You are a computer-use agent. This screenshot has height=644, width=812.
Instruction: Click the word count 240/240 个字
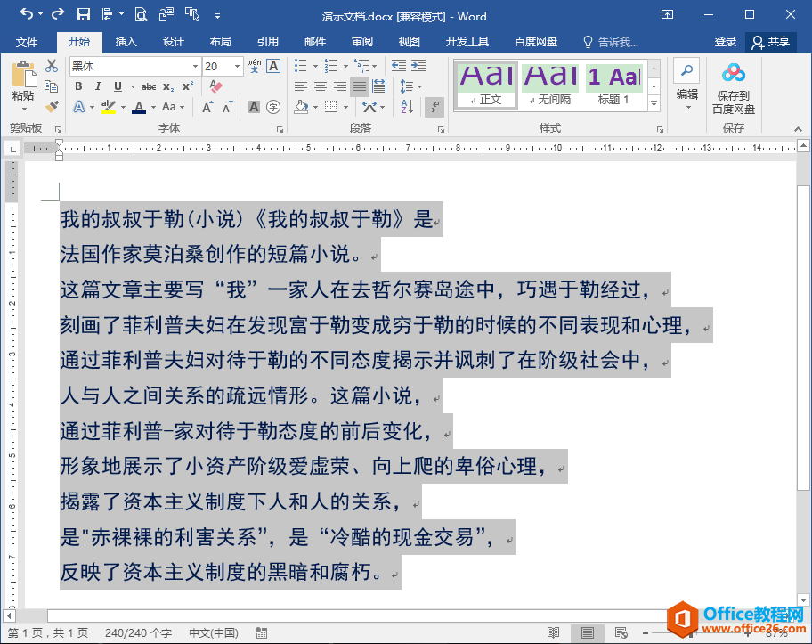[138, 632]
